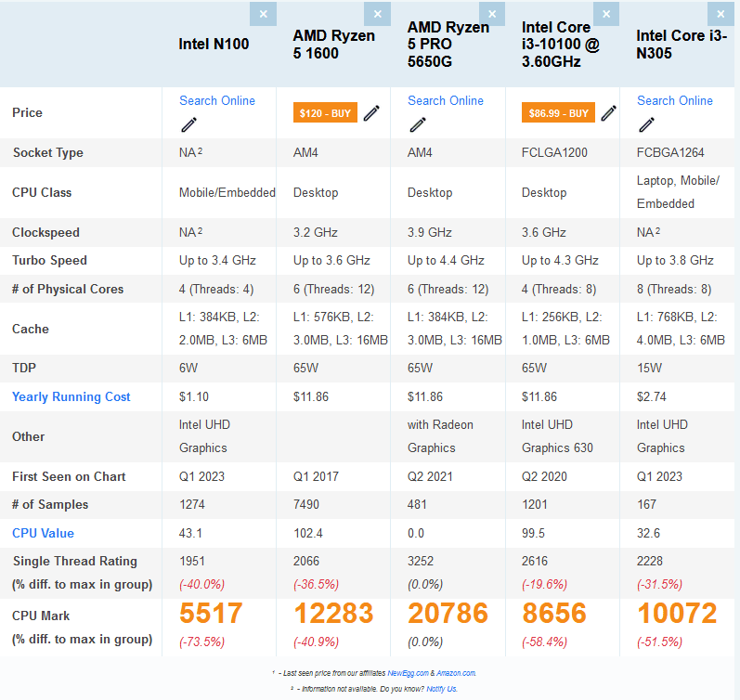740x700 pixels.
Task: Click single thread rating 3252
Action: (421, 562)
